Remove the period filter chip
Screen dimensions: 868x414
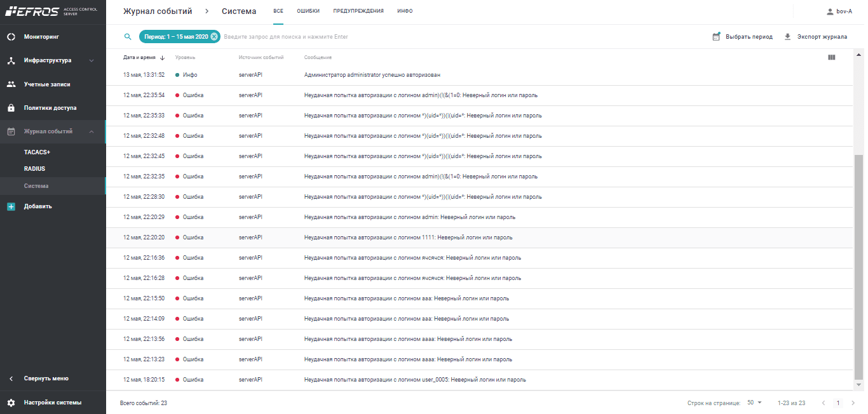pos(214,37)
